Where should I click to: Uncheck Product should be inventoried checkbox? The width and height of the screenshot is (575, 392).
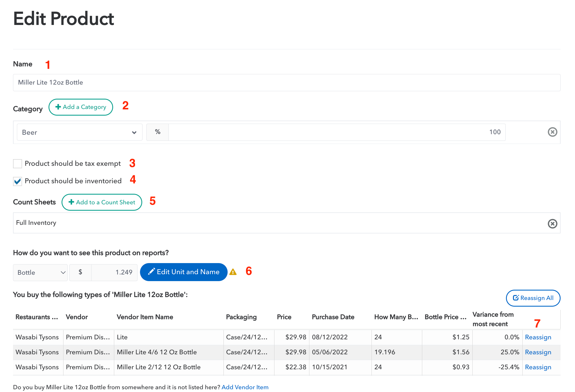tap(17, 181)
